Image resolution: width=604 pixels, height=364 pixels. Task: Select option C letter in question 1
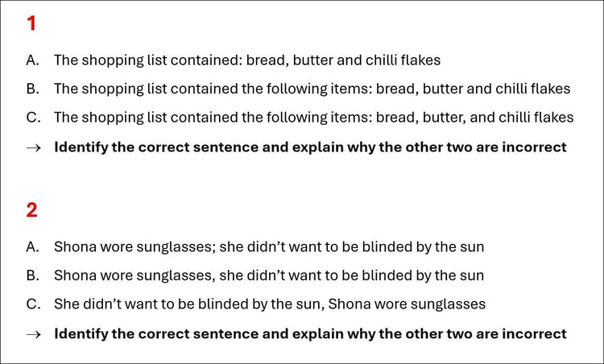click(x=33, y=117)
